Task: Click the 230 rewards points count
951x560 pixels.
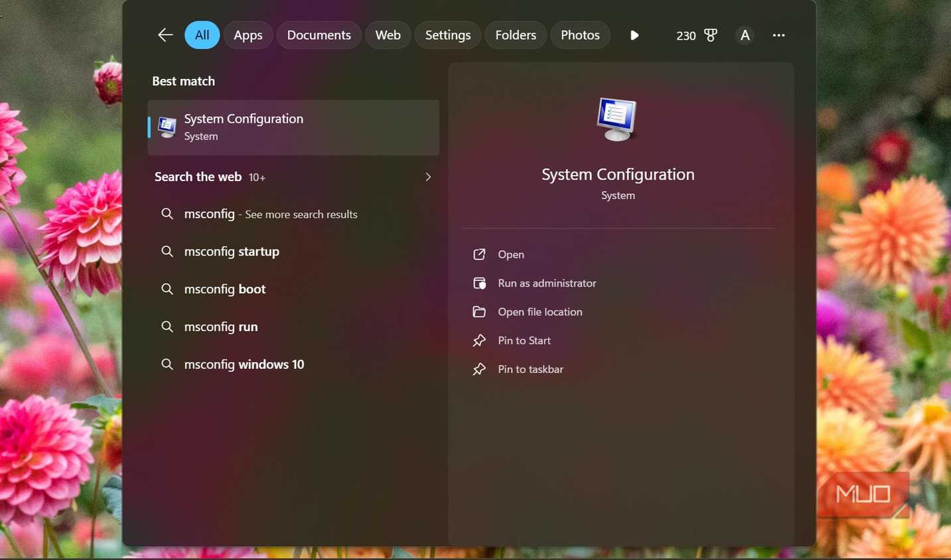Action: click(686, 36)
